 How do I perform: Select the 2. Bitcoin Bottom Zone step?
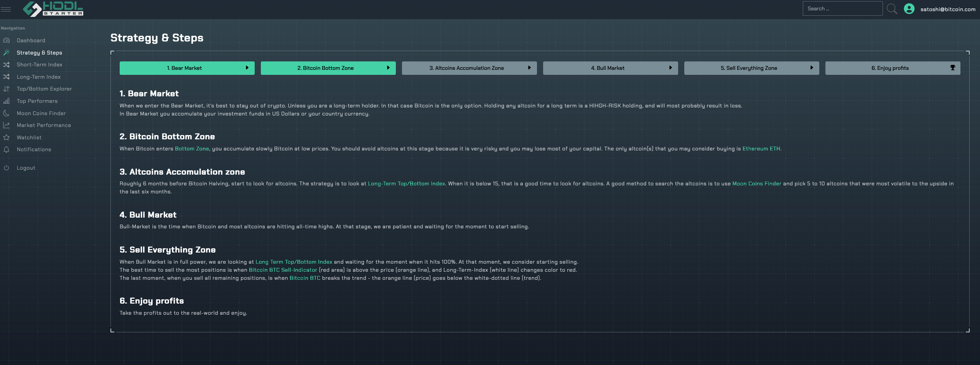coord(328,68)
